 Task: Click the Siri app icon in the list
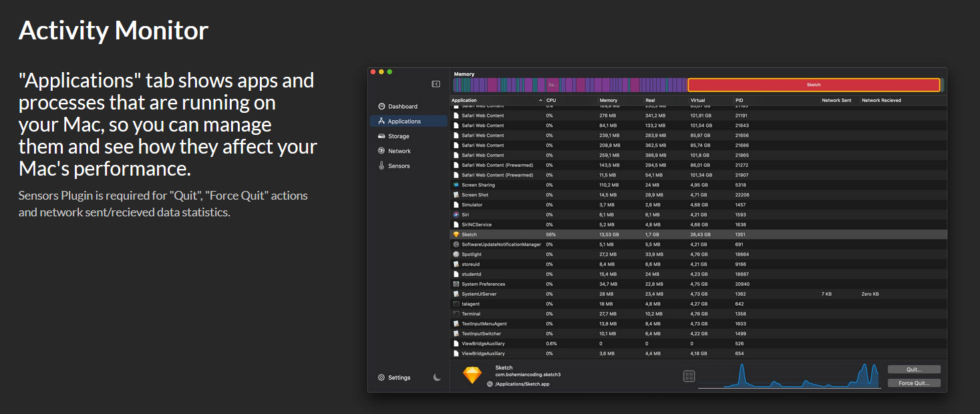(x=456, y=215)
